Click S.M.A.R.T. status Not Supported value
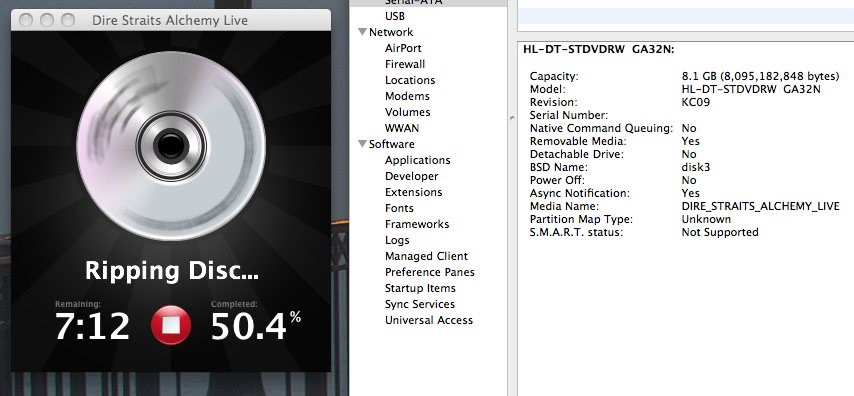Viewport: 854px width, 396px height. point(719,233)
